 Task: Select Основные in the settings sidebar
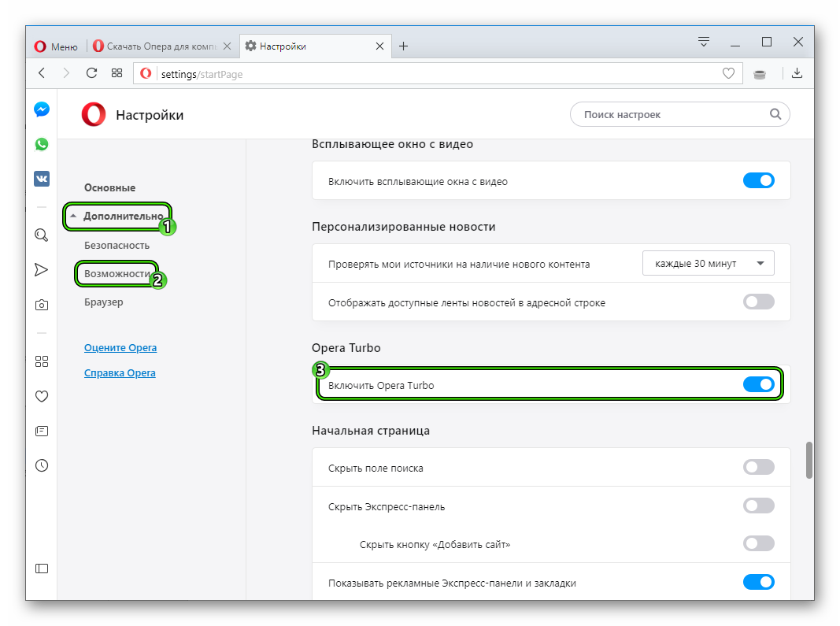click(109, 187)
